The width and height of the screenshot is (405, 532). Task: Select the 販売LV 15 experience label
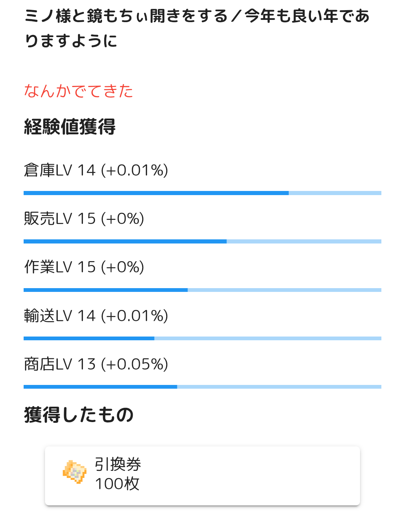84,219
